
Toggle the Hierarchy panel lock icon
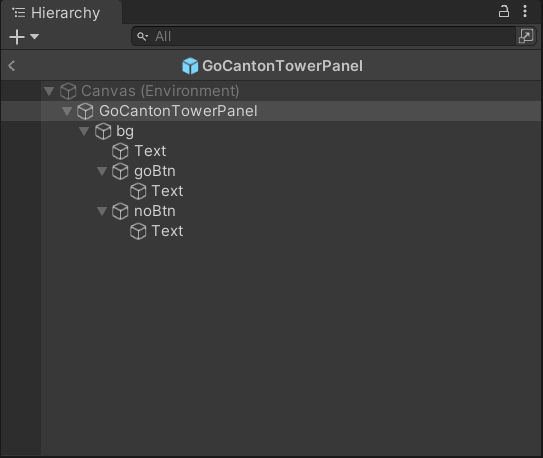[504, 11]
